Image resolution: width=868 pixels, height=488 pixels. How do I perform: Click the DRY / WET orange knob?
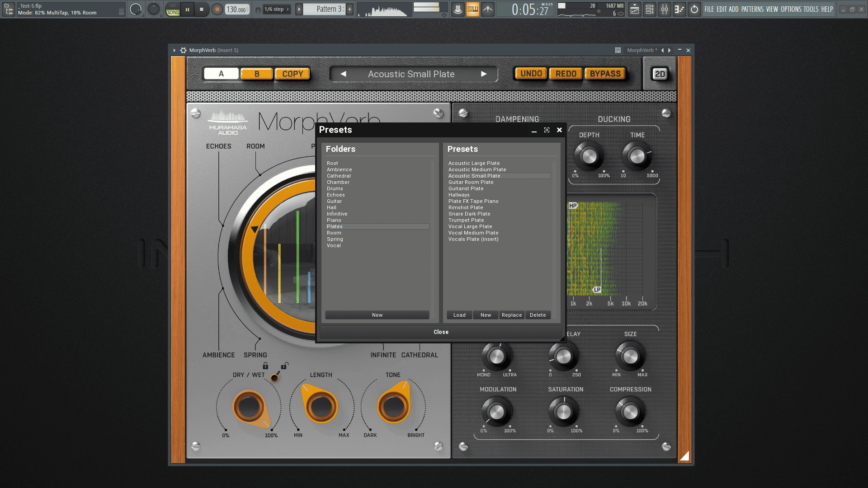(x=250, y=408)
